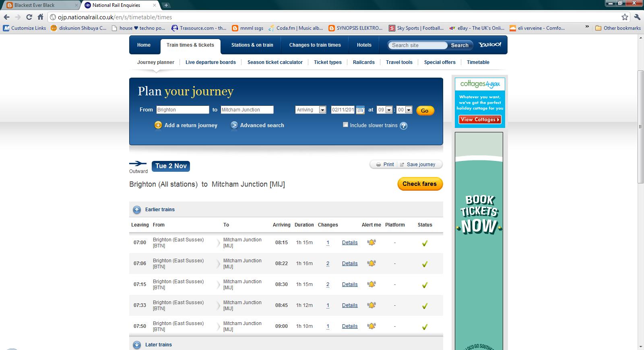Image resolution: width=644 pixels, height=350 pixels.
Task: Click the site Search button
Action: click(460, 45)
